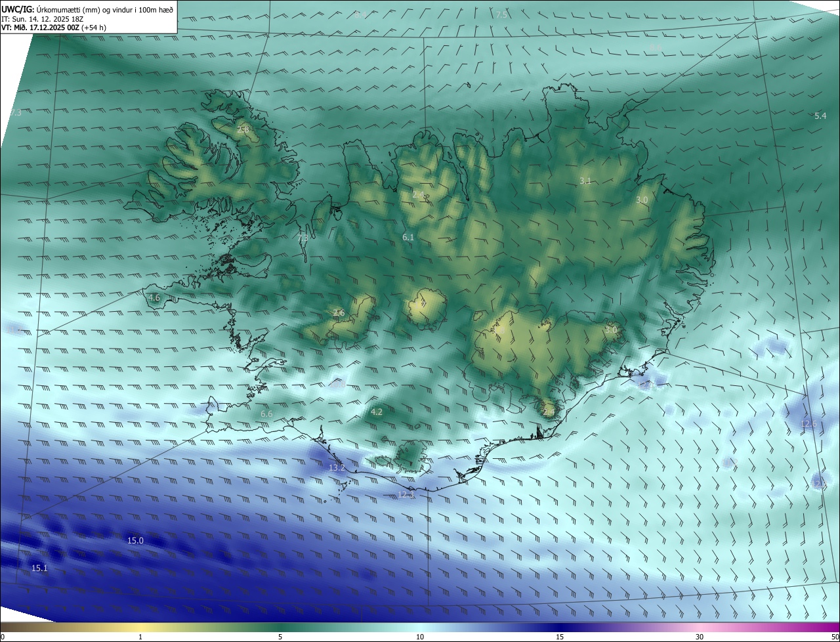Click the 0 tick label on the colorbar
Viewport: 840px width, 642px height.
[x=3, y=637]
